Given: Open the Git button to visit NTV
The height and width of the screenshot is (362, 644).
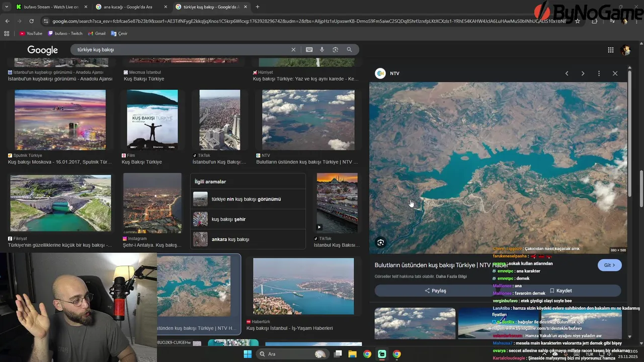Looking at the screenshot, I should (x=610, y=265).
